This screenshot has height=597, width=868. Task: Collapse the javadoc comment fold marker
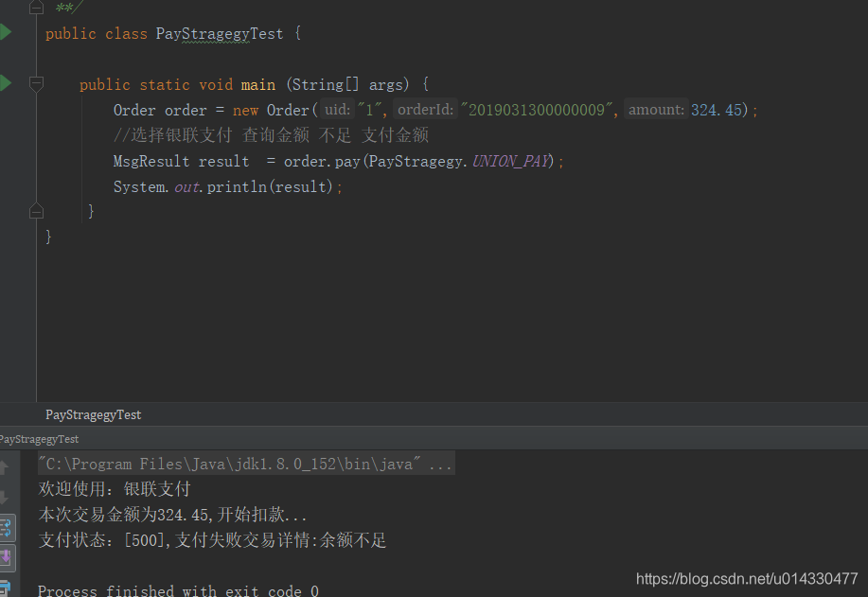[36, 7]
